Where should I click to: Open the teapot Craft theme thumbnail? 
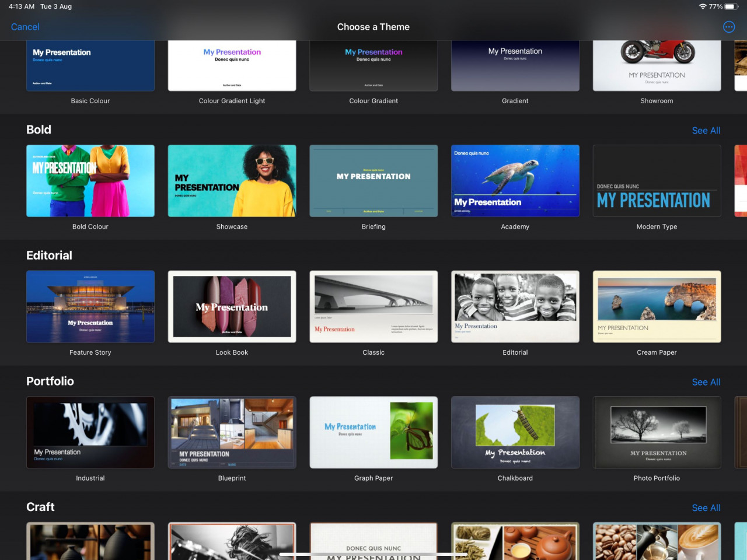(x=515, y=541)
